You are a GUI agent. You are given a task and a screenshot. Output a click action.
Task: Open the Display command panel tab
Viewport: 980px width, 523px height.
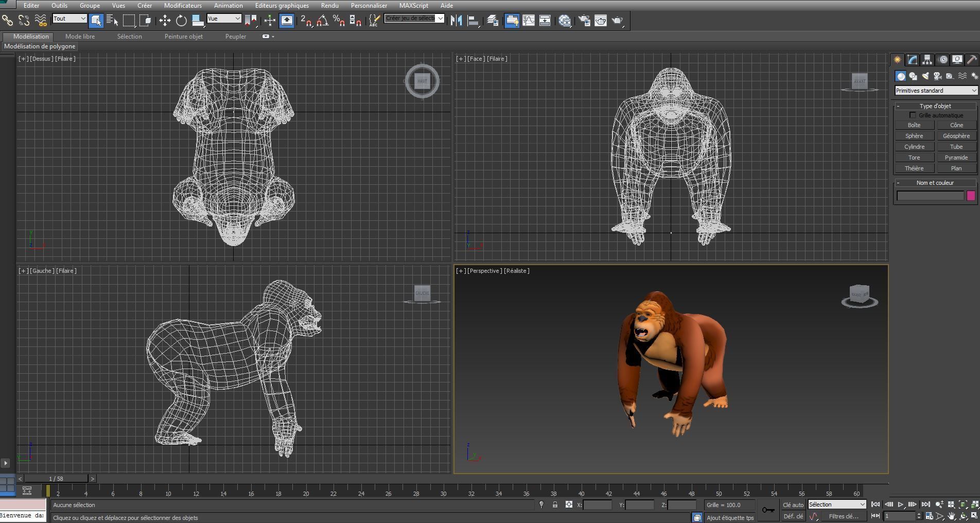point(957,60)
